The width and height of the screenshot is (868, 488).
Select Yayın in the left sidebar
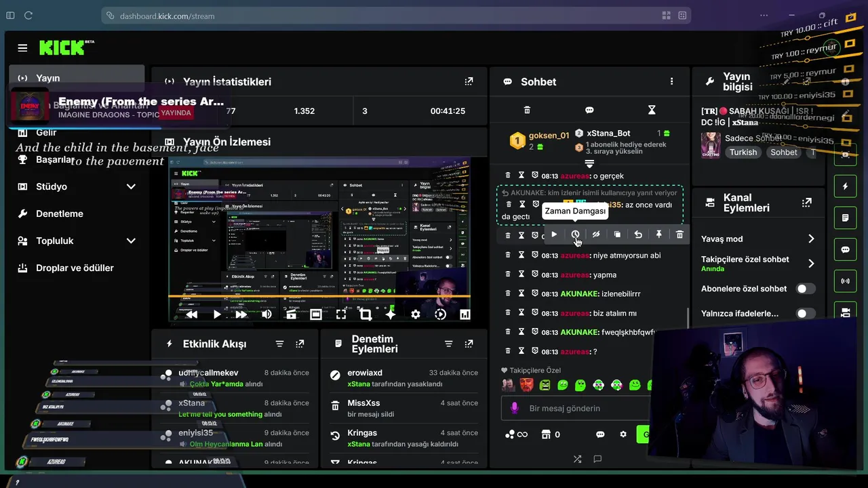point(77,78)
